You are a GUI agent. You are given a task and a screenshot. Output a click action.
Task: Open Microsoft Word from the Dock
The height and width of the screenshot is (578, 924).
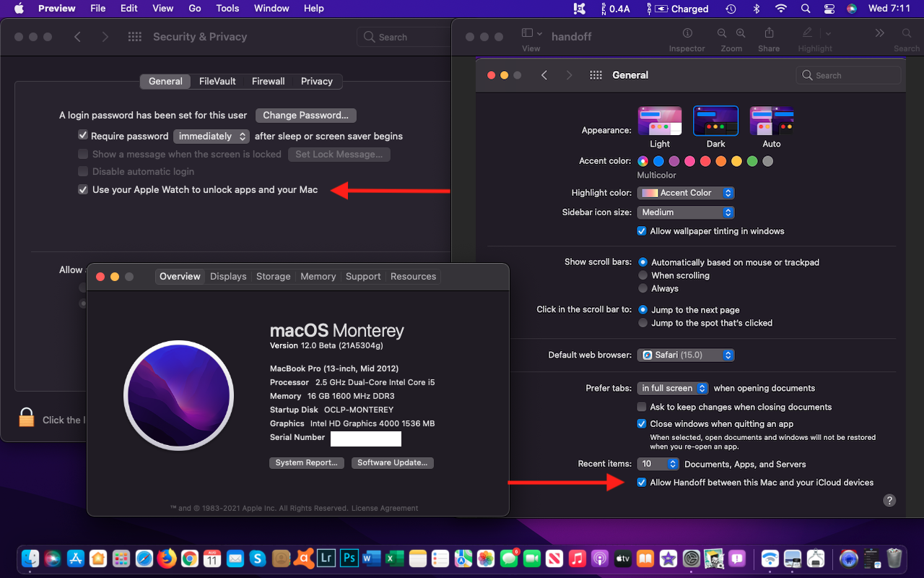coord(372,558)
